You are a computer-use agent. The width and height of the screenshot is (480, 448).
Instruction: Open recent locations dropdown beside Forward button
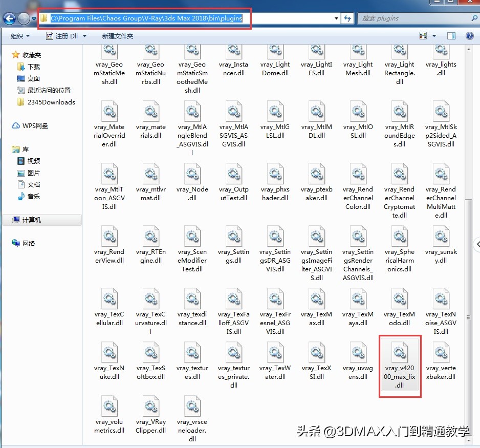pyautogui.click(x=34, y=19)
